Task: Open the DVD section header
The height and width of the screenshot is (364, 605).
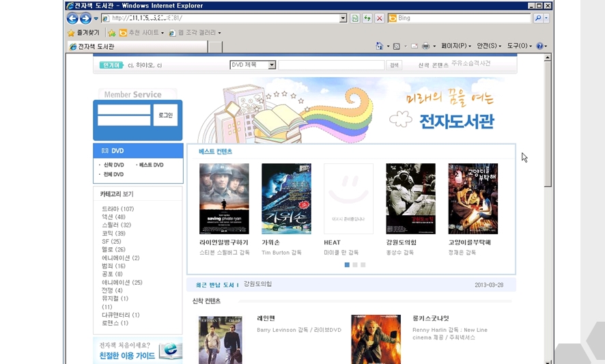Action: coord(138,151)
